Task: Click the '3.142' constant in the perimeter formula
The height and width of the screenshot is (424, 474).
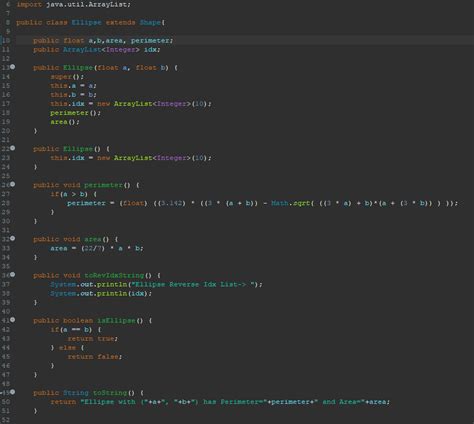Action: [x=171, y=203]
